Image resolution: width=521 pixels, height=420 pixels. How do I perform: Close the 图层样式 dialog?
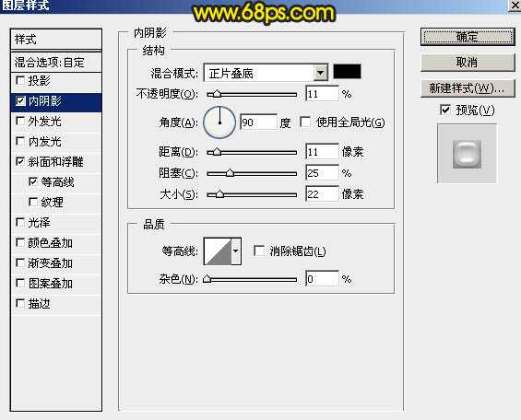click(x=515, y=6)
